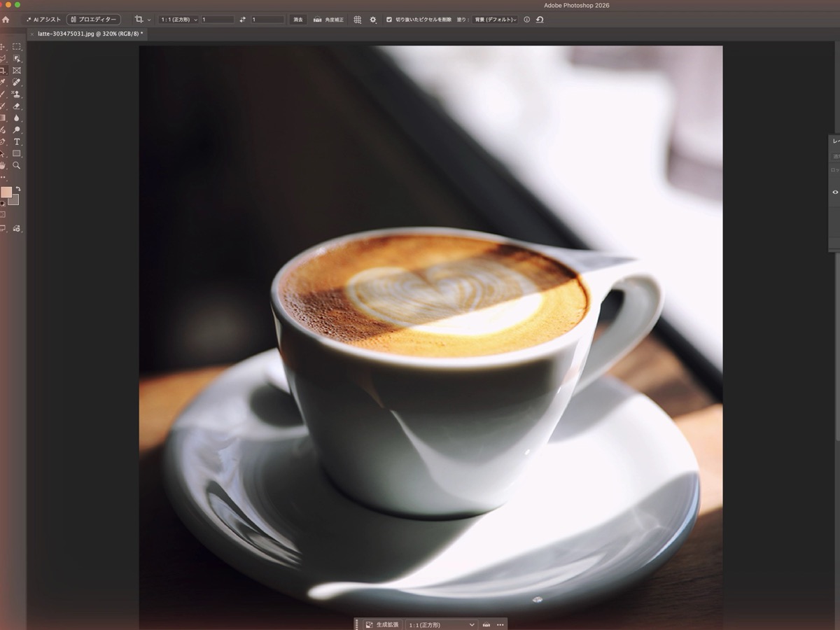The width and height of the screenshot is (840, 630).
Task: Select the Clone Stamp tool
Action: [x=17, y=94]
